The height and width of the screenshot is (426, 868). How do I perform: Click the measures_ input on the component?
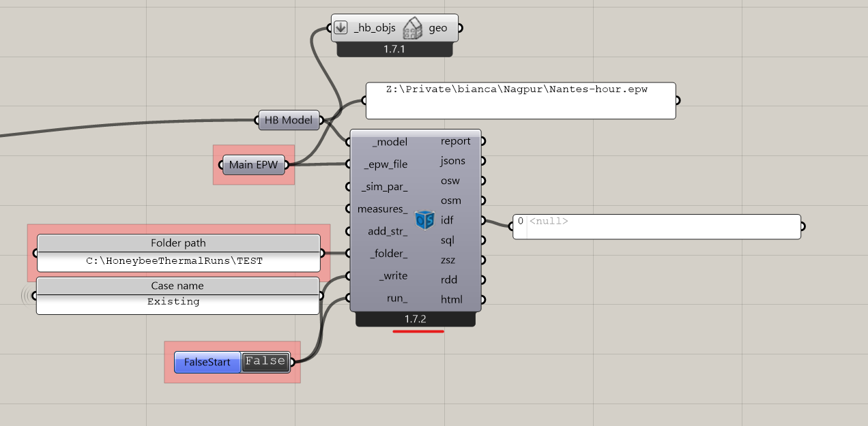pos(382,209)
